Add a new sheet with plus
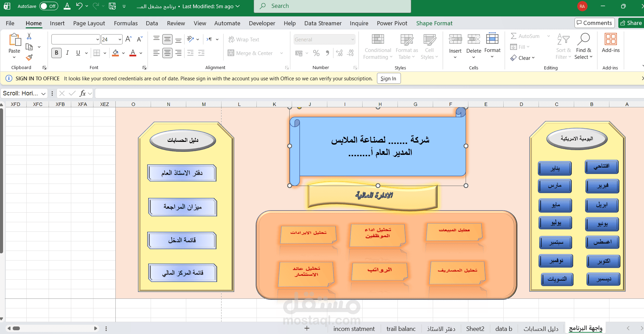This screenshot has height=334, width=644. click(307, 329)
